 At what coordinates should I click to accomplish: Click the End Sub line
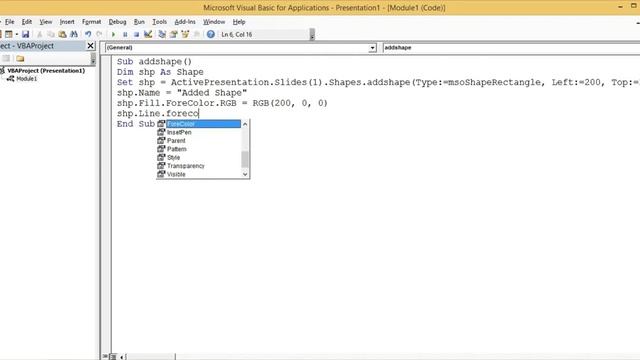pos(136,124)
